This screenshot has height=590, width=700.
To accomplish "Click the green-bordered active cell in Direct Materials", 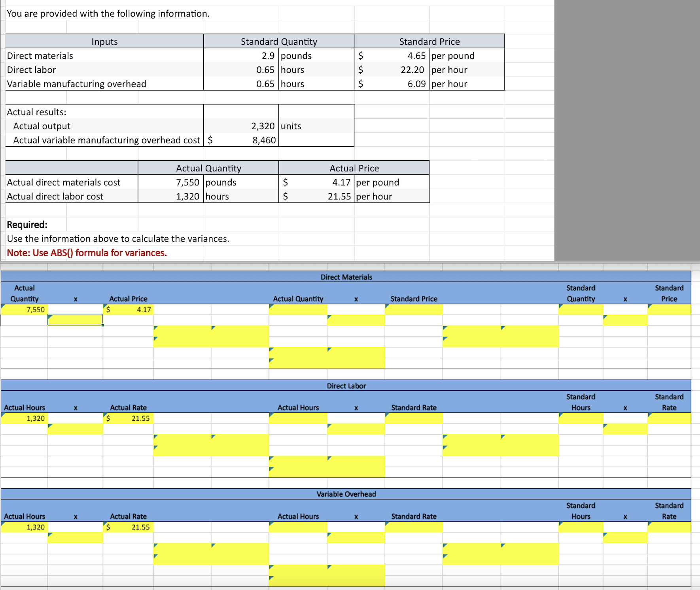I will click(75, 320).
